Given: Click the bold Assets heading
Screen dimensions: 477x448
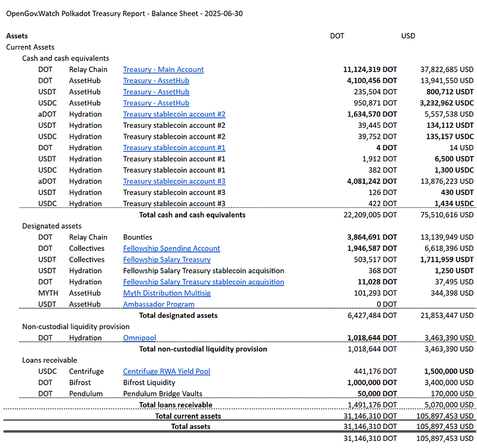Looking at the screenshot, I should (17, 36).
